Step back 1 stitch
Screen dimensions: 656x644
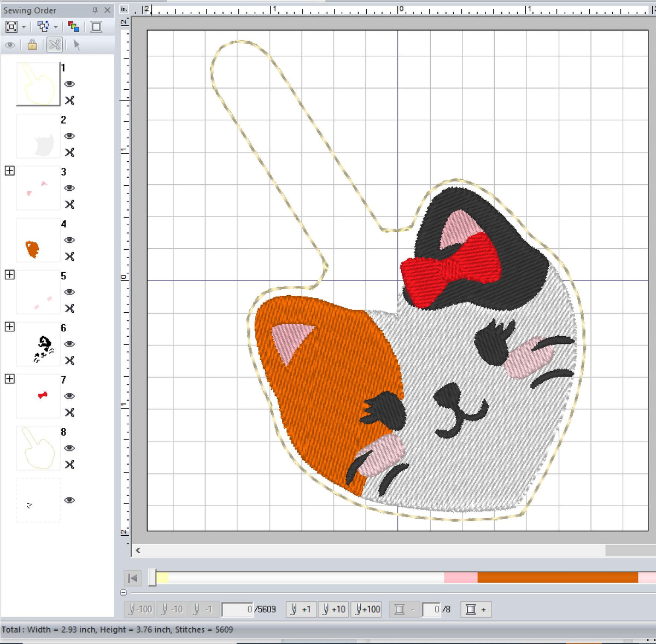pyautogui.click(x=203, y=609)
